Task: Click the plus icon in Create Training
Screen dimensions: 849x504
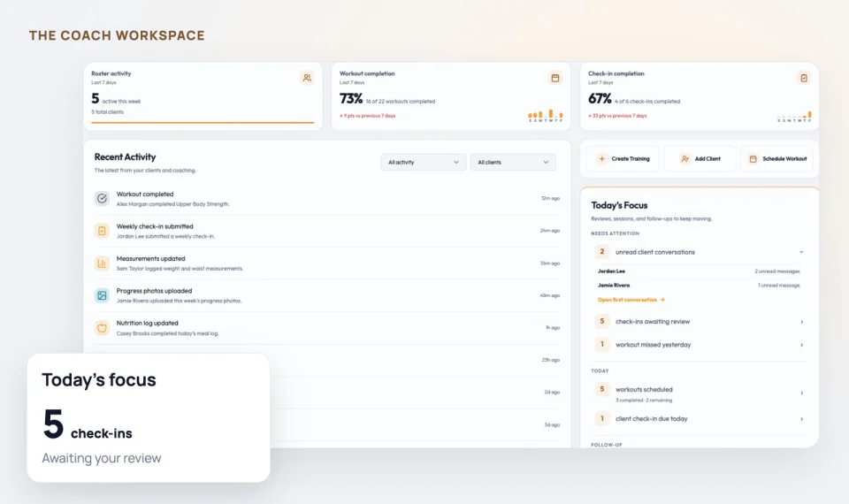Action: (x=601, y=158)
